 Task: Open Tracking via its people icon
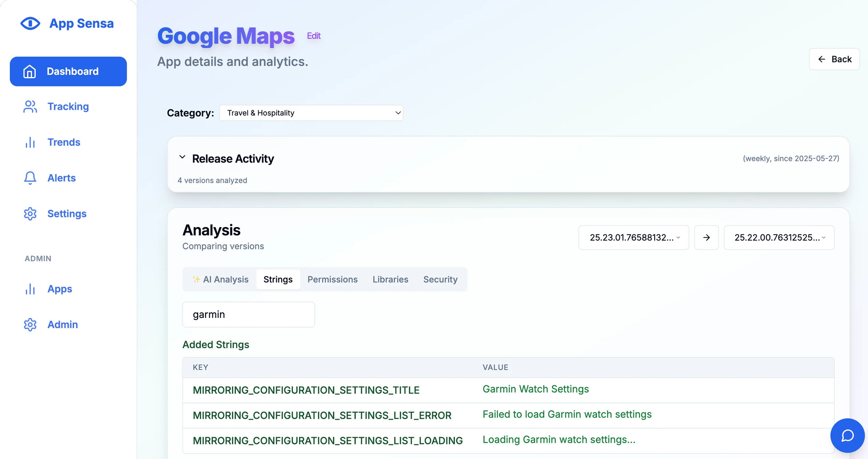tap(30, 107)
